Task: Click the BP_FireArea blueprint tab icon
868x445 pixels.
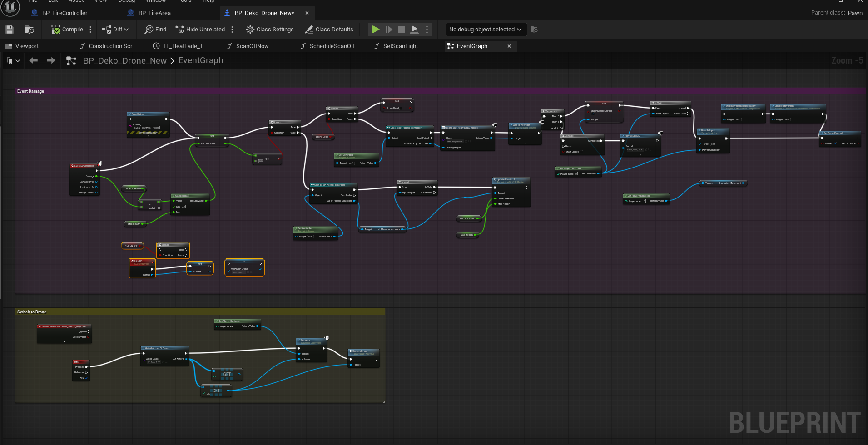Action: pos(131,13)
